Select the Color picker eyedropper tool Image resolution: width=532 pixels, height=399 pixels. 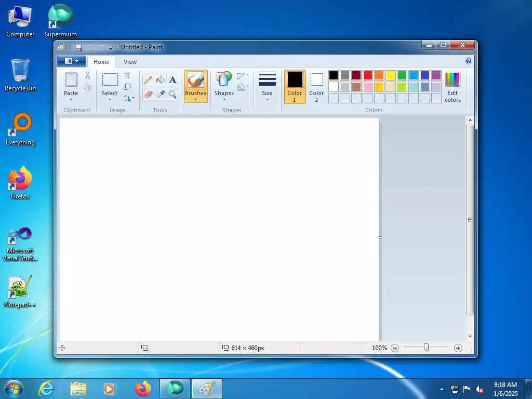pos(160,95)
